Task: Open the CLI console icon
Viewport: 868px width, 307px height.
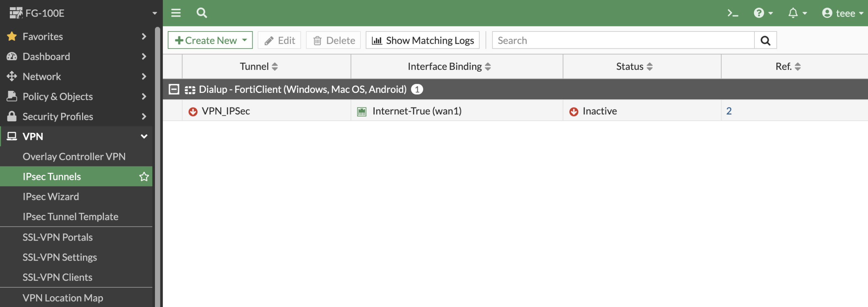Action: tap(733, 13)
